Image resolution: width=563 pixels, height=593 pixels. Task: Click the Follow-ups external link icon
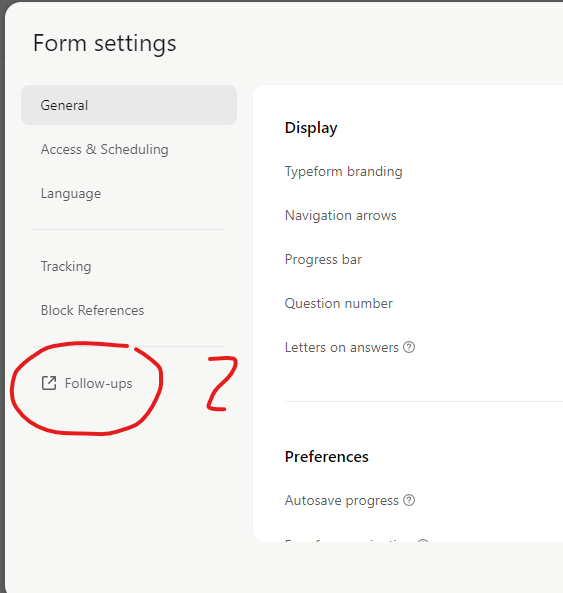tap(49, 383)
